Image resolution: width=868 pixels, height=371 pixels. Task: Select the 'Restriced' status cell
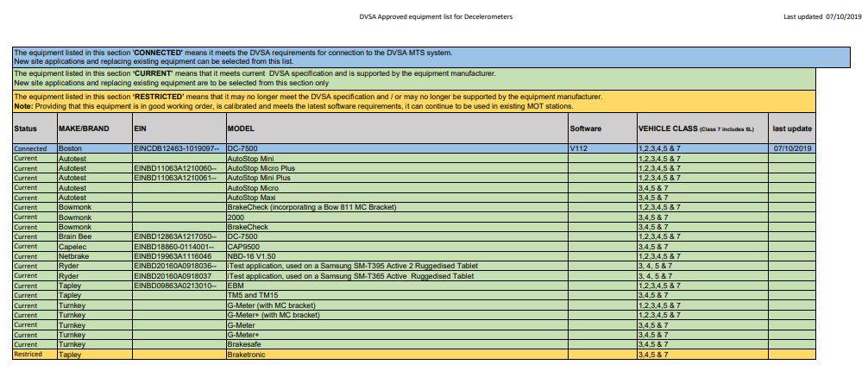(35, 355)
